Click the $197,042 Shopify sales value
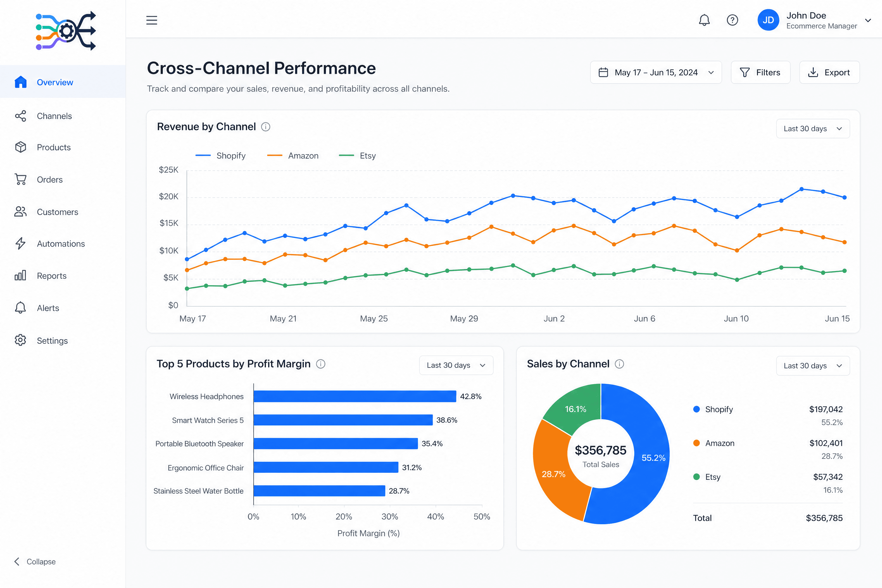This screenshot has width=882, height=588. coord(826,409)
